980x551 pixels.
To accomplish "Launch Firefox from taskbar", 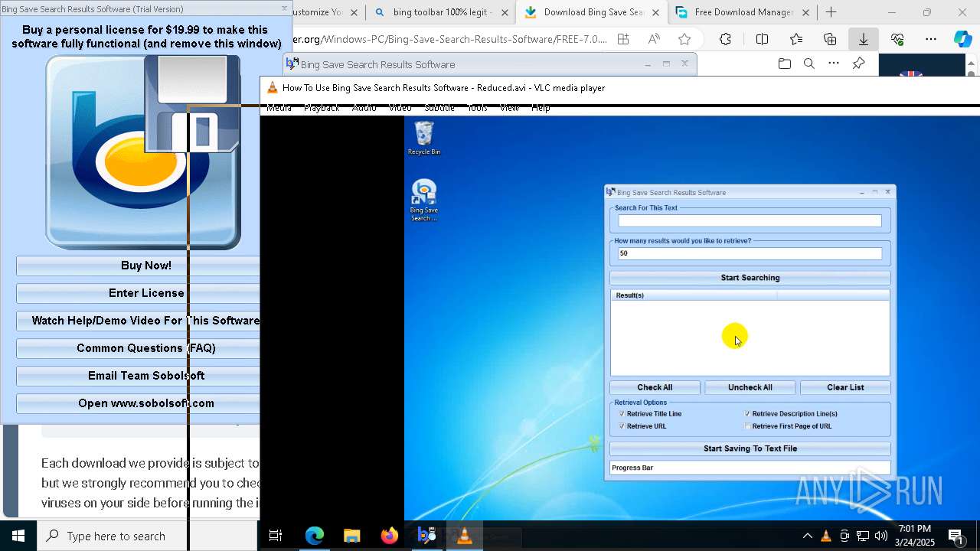I will coord(389,536).
